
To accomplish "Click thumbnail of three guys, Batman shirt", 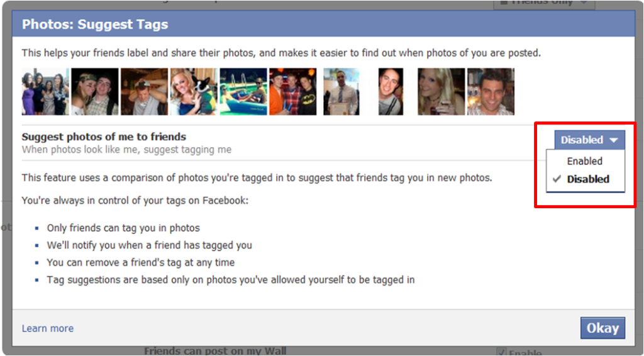I will [x=293, y=92].
